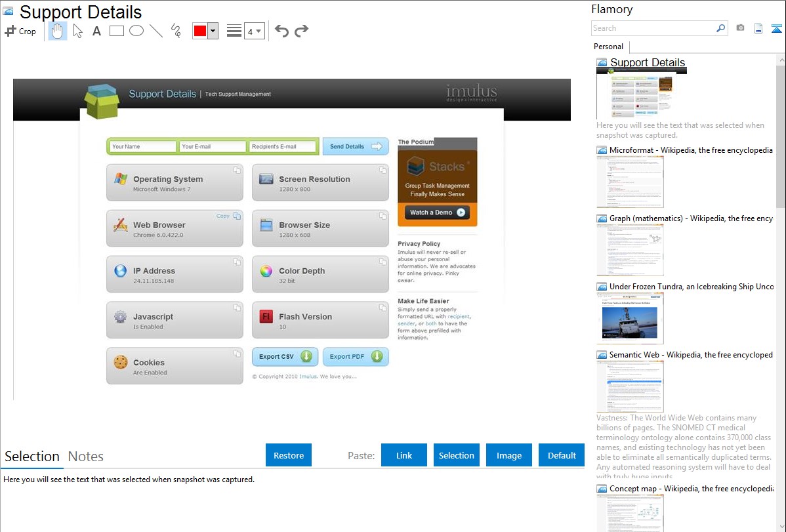Screen dimensions: 786x532
Task: Click the imulus logo in header
Action: click(471, 92)
